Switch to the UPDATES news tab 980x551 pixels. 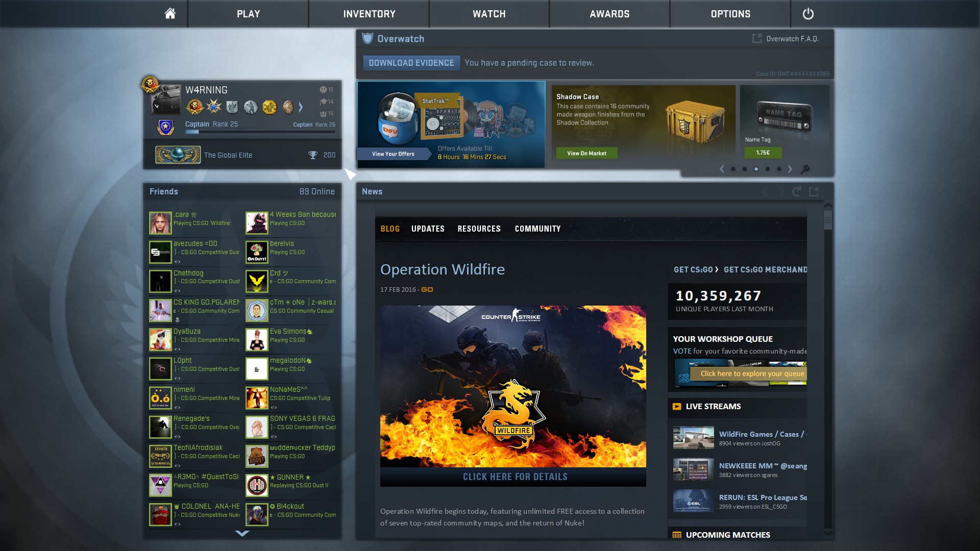point(428,229)
